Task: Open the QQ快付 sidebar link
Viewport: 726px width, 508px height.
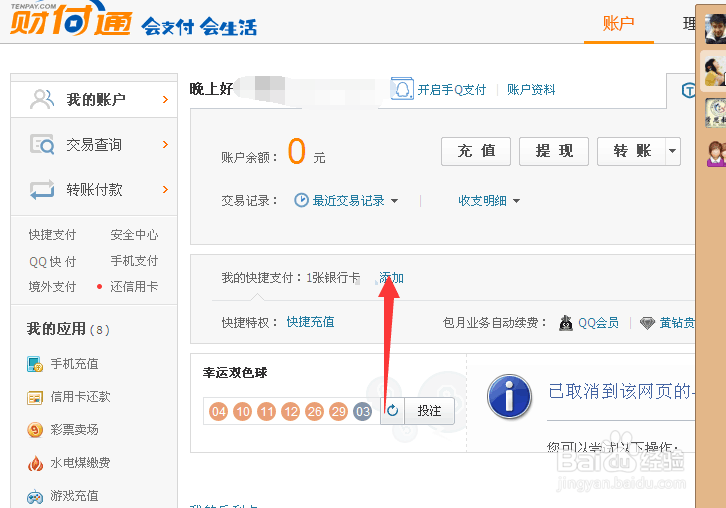Action: (52, 261)
